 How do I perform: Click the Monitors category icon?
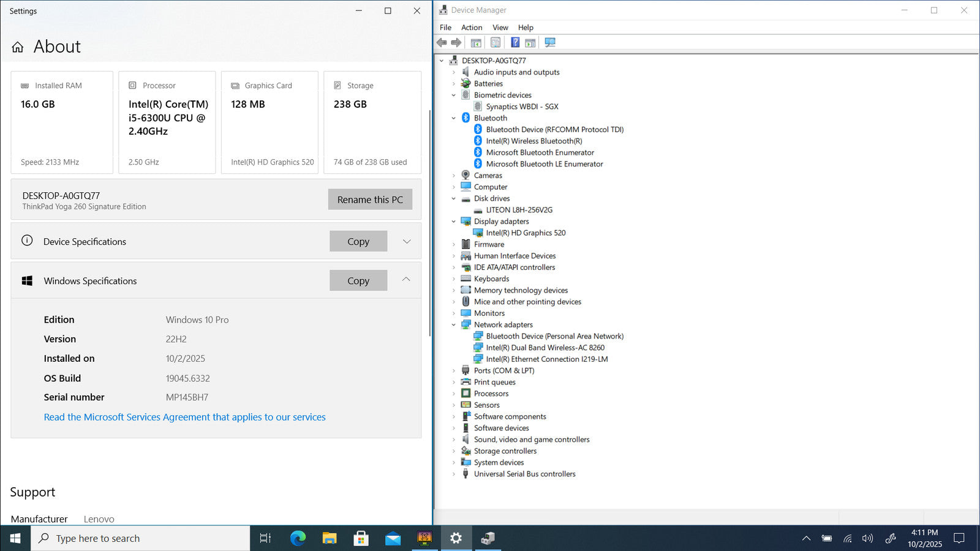tap(466, 313)
